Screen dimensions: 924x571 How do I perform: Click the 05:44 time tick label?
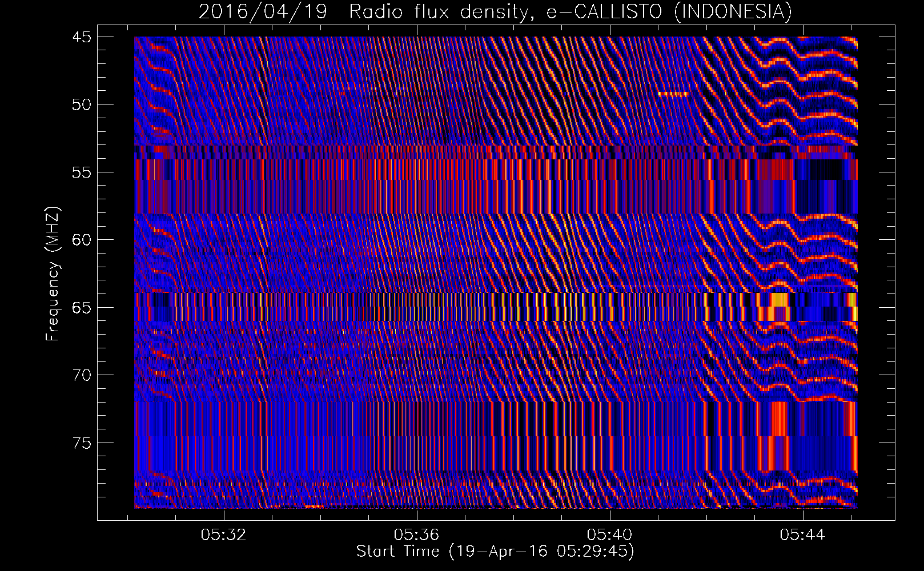(x=803, y=534)
